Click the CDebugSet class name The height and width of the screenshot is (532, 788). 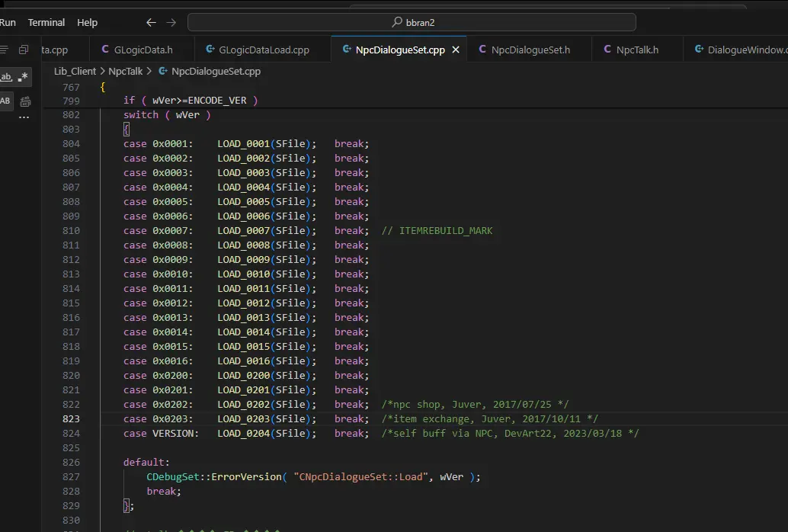click(173, 476)
